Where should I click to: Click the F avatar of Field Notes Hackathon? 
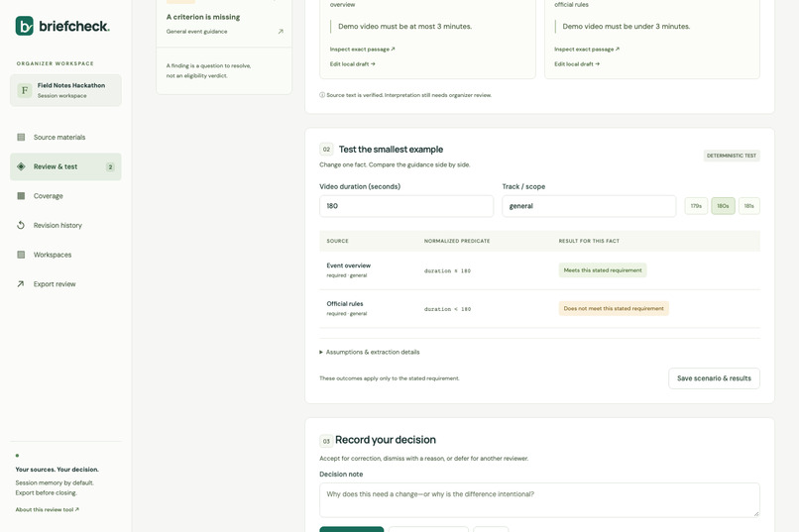coord(25,90)
